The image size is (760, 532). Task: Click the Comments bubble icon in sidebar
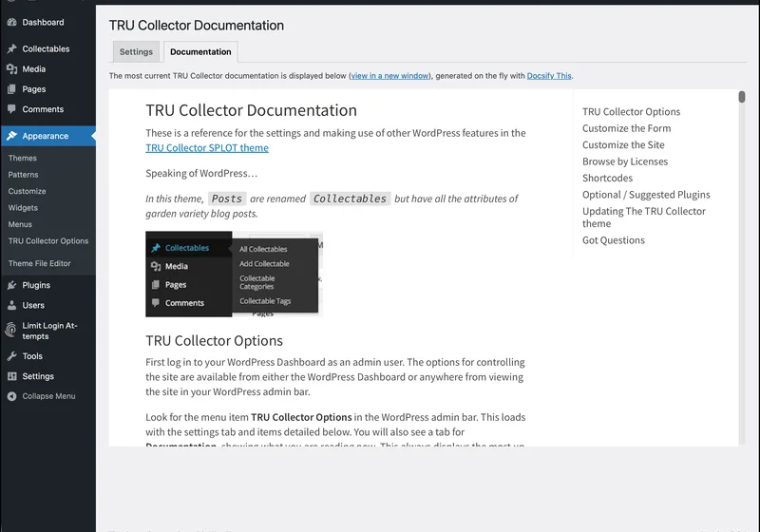coord(11,109)
